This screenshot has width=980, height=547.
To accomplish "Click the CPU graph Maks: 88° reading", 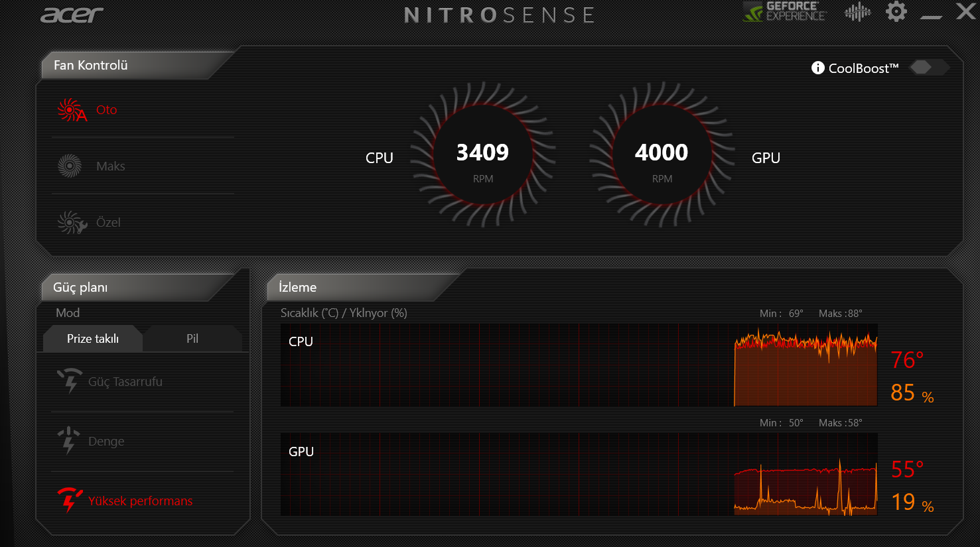I will tap(841, 314).
